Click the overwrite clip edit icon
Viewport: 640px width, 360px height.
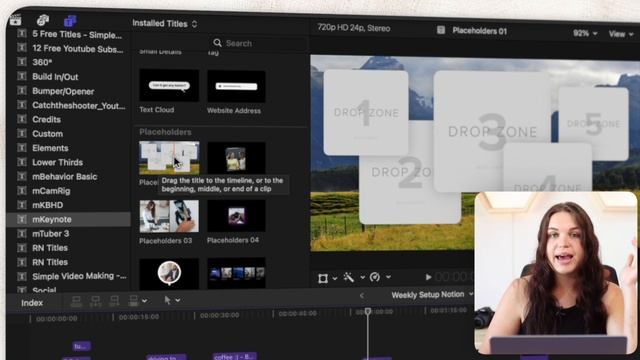pos(133,301)
